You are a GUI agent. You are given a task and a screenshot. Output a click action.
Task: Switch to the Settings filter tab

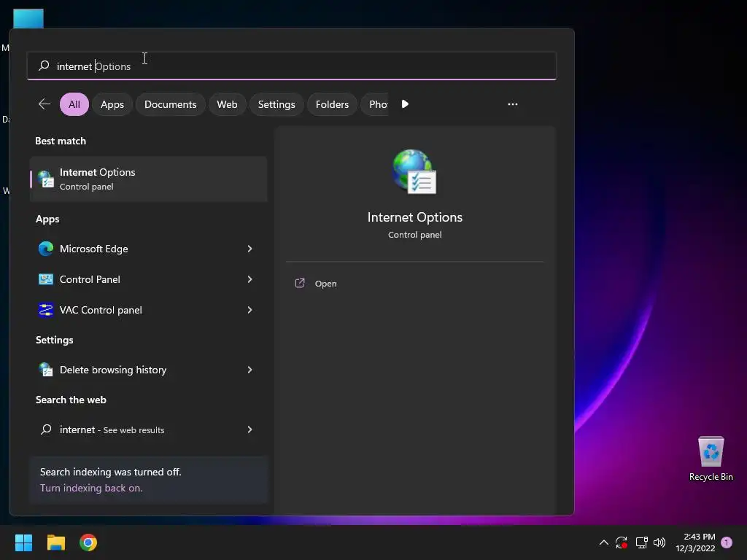[x=276, y=104]
